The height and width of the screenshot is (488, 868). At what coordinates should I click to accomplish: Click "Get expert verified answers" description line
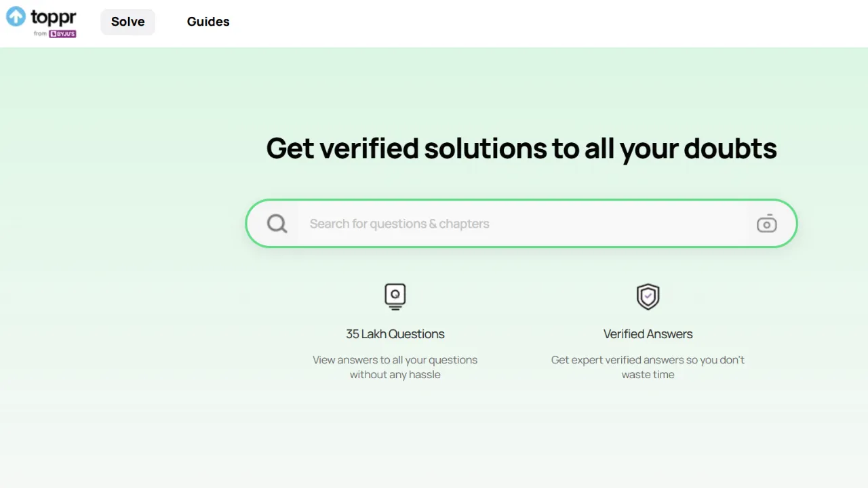[648, 360]
